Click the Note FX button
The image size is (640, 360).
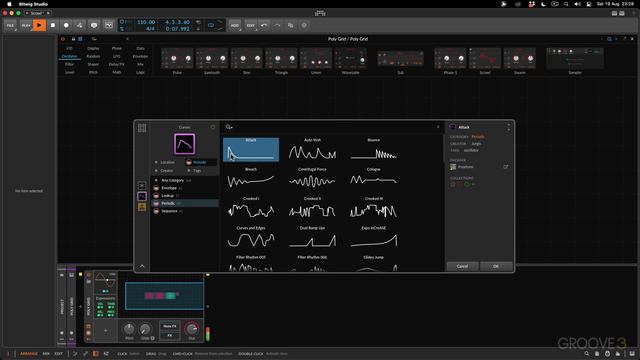tap(170, 326)
